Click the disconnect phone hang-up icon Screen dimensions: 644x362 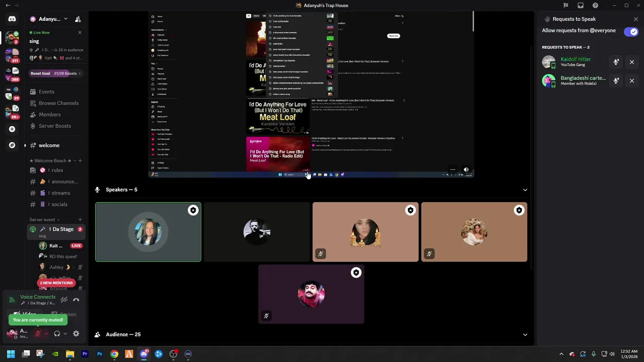point(76,300)
